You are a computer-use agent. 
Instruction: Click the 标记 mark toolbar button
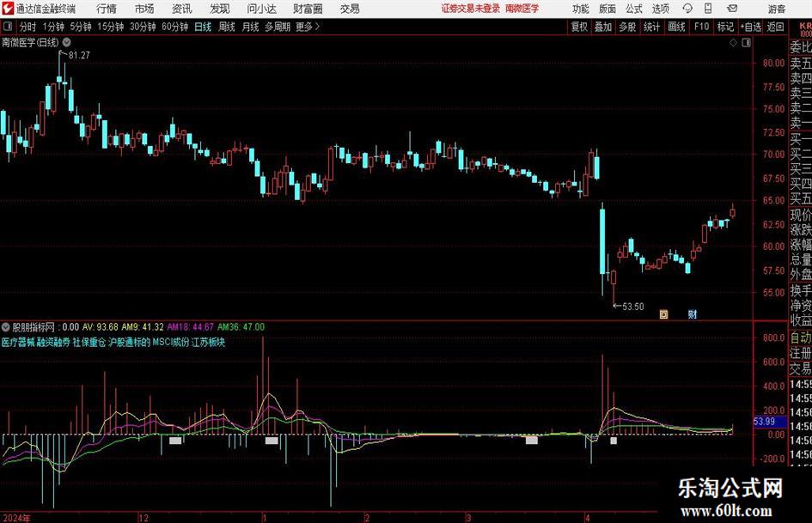tap(725, 27)
